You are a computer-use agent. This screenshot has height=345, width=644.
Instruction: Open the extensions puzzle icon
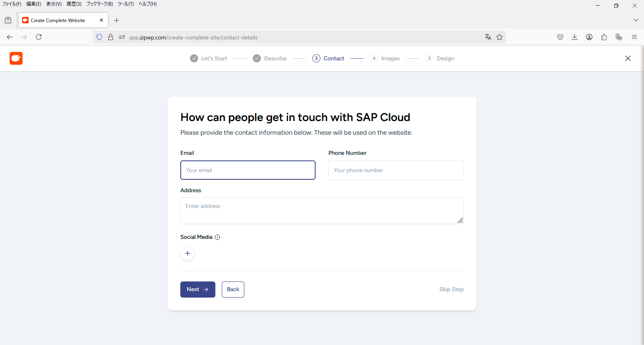[604, 37]
